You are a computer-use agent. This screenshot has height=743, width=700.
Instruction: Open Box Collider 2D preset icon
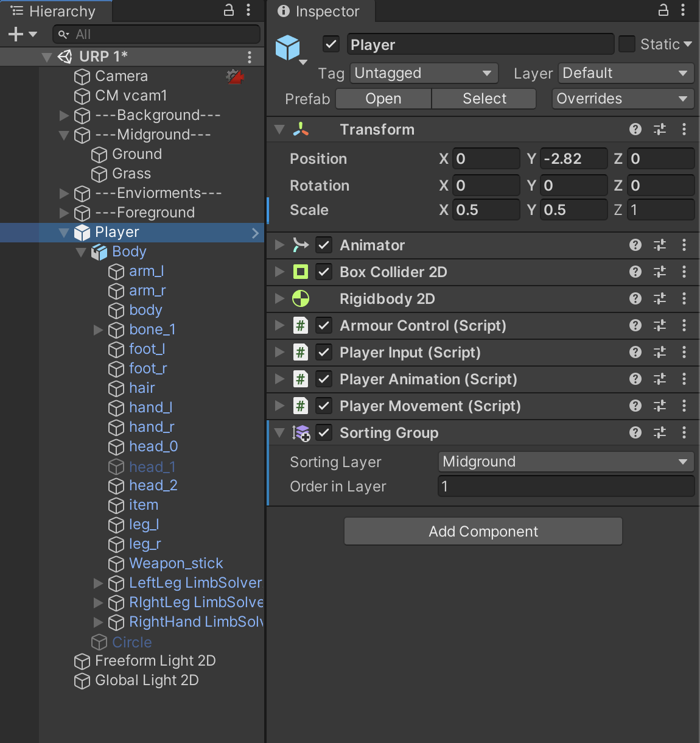pos(660,272)
